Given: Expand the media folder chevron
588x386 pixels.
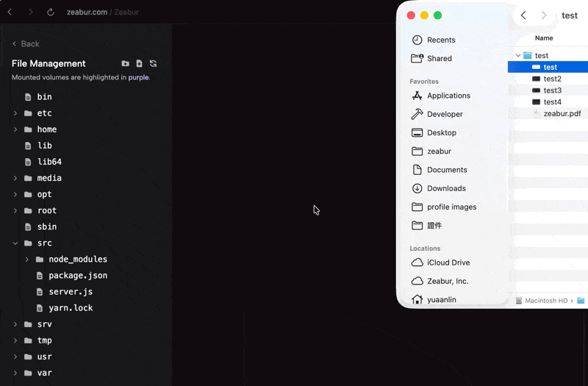Looking at the screenshot, I should 15,178.
